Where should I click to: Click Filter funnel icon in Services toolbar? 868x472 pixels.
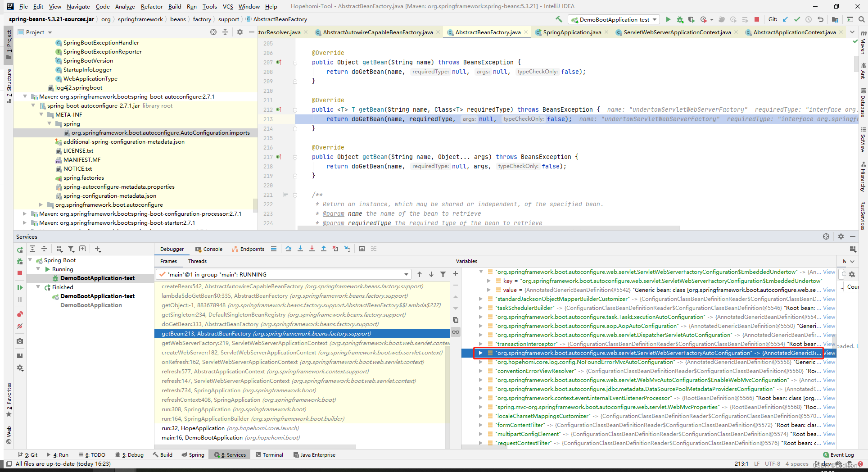tap(71, 249)
